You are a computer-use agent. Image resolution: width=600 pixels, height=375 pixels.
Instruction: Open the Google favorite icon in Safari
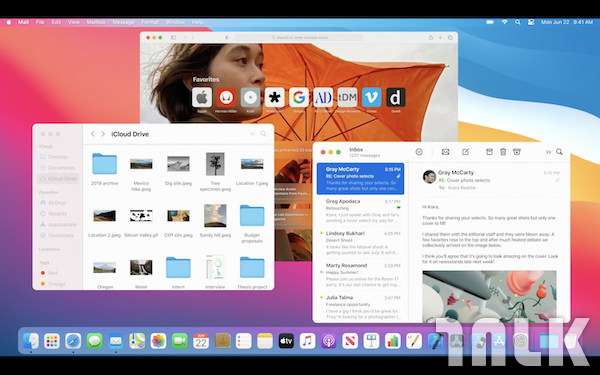tap(299, 97)
